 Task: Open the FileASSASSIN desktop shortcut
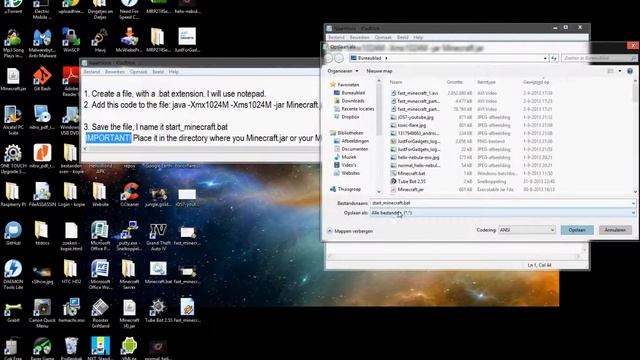(x=42, y=194)
